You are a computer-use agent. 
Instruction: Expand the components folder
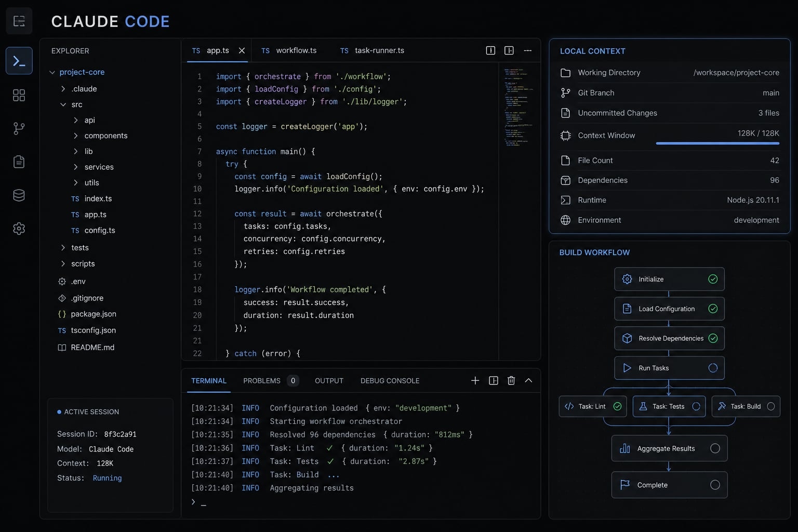(76, 136)
